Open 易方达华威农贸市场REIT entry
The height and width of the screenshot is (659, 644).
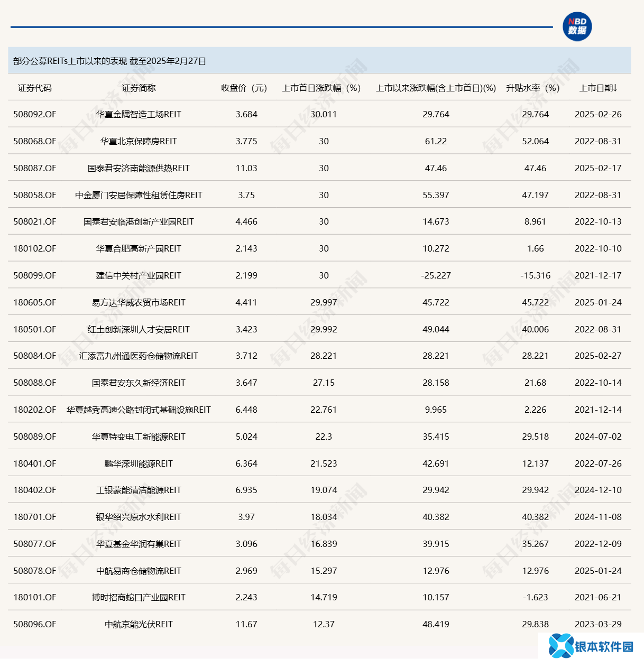click(139, 302)
